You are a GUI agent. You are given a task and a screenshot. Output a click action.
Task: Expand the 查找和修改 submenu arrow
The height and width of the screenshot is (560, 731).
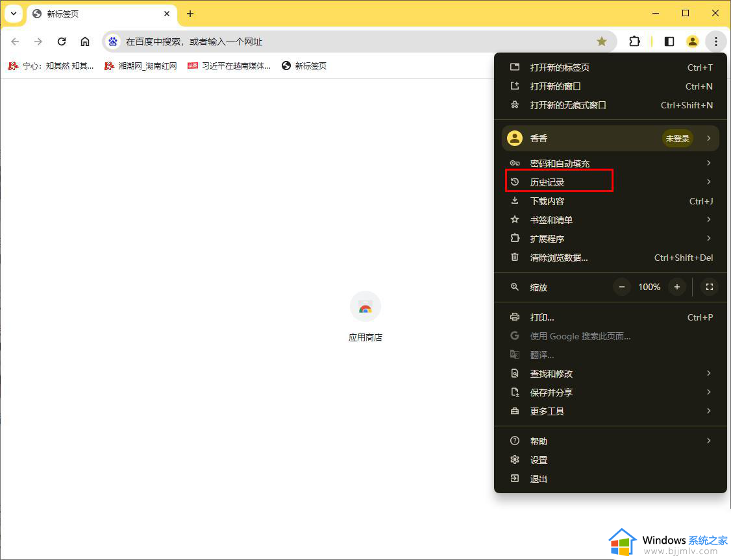click(x=709, y=374)
